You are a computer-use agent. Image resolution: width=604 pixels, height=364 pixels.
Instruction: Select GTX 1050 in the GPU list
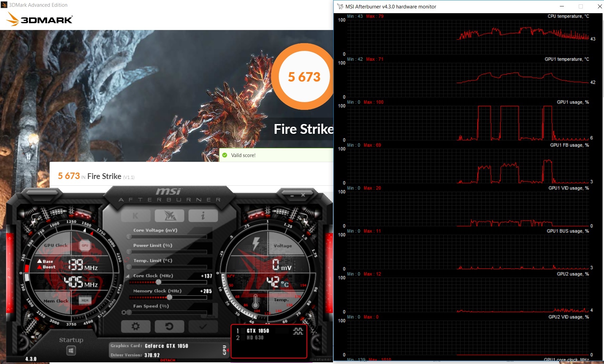click(258, 331)
